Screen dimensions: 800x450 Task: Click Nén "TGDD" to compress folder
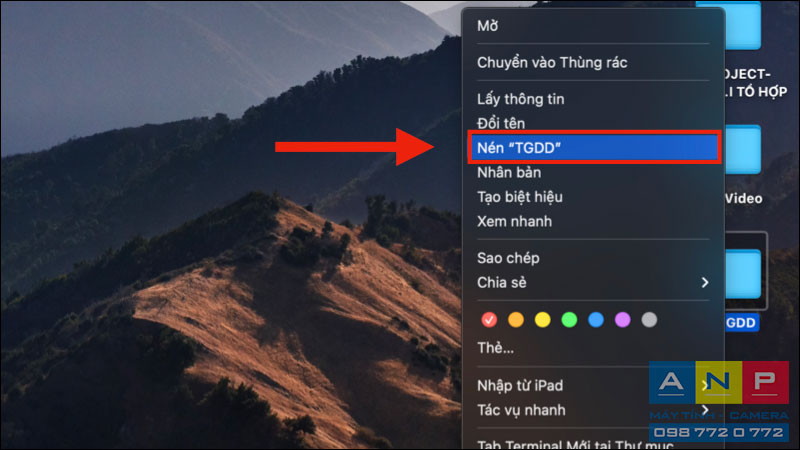593,147
